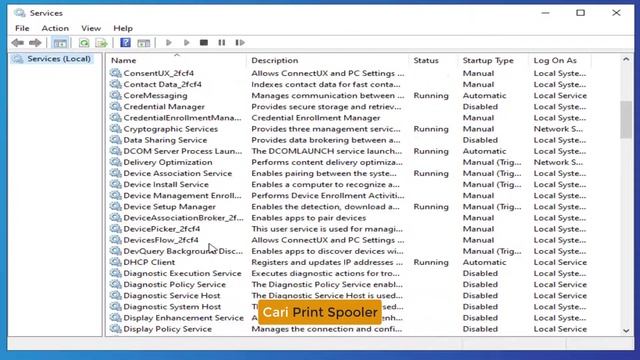Click Automatic startup type of DHCP Client
The height and width of the screenshot is (360, 640).
(484, 262)
